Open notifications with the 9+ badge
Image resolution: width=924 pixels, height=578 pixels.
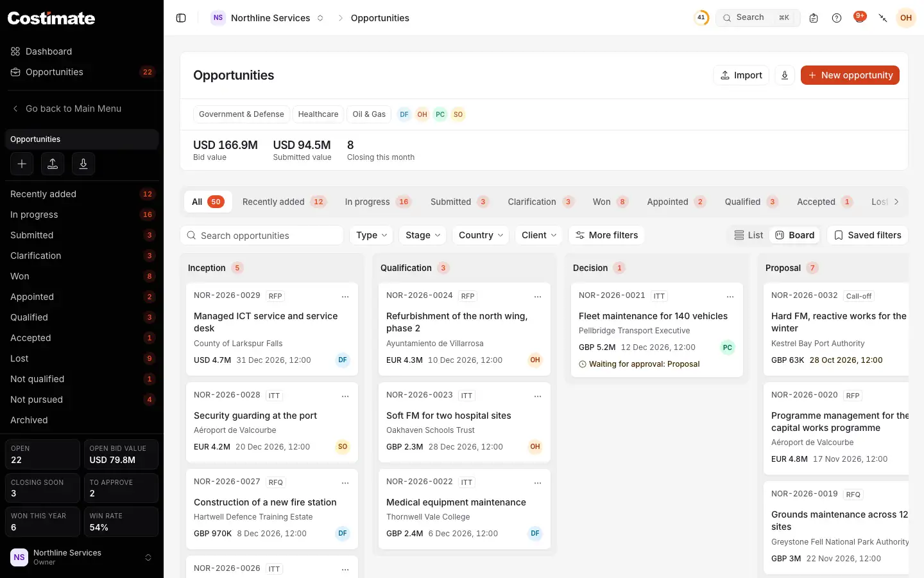859,17
